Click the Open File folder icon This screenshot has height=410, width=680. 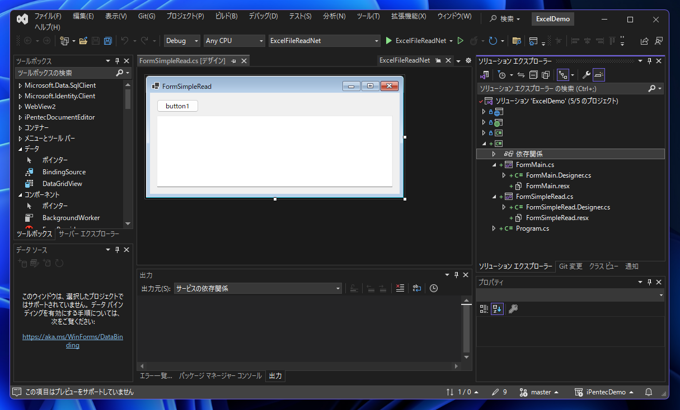83,41
